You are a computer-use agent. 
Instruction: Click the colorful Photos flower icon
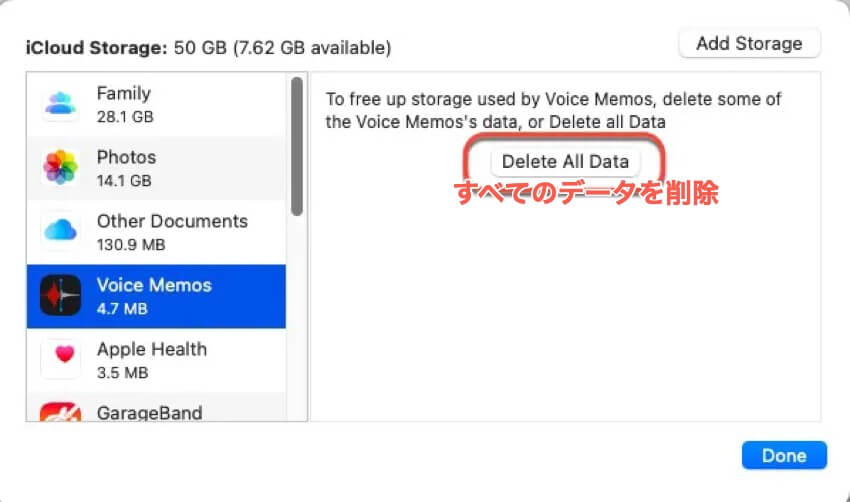tap(60, 167)
